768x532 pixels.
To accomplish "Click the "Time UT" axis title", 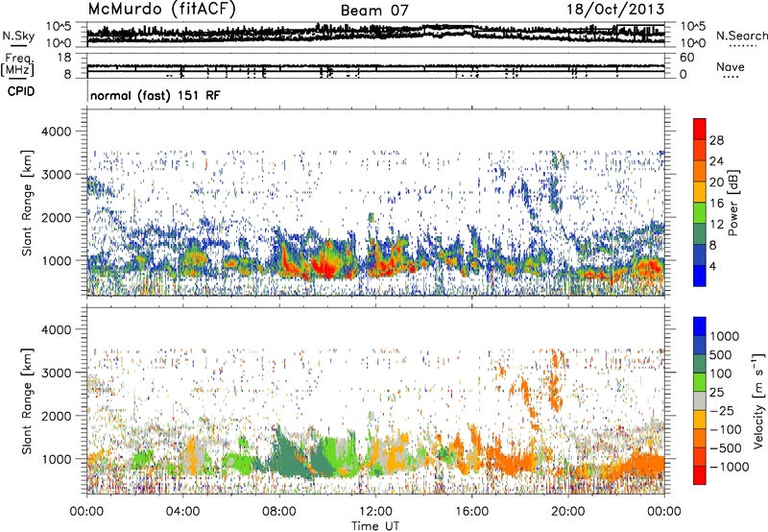I will click(375, 526).
